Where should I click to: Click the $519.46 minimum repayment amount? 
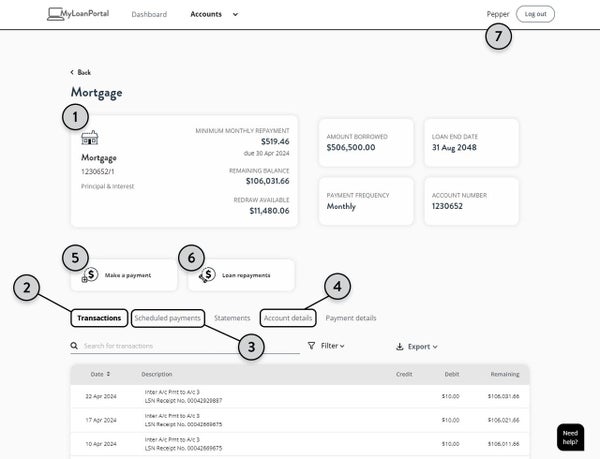[275, 142]
